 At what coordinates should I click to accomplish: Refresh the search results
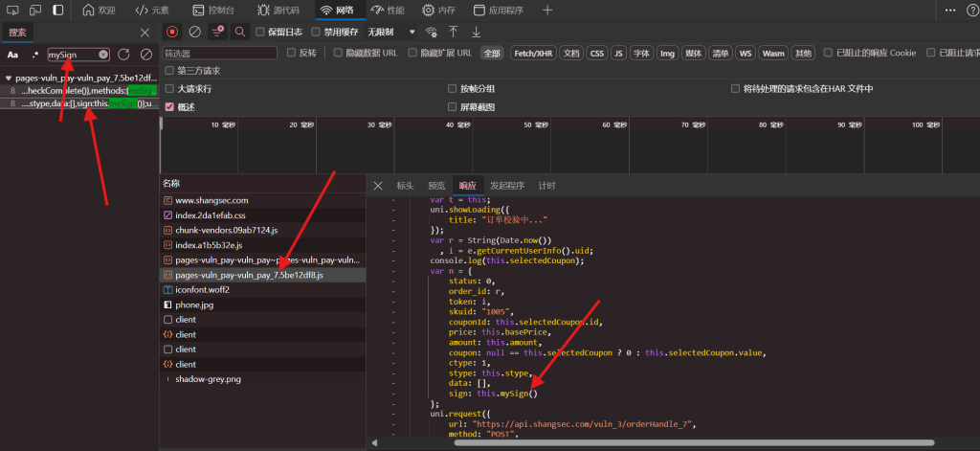123,55
